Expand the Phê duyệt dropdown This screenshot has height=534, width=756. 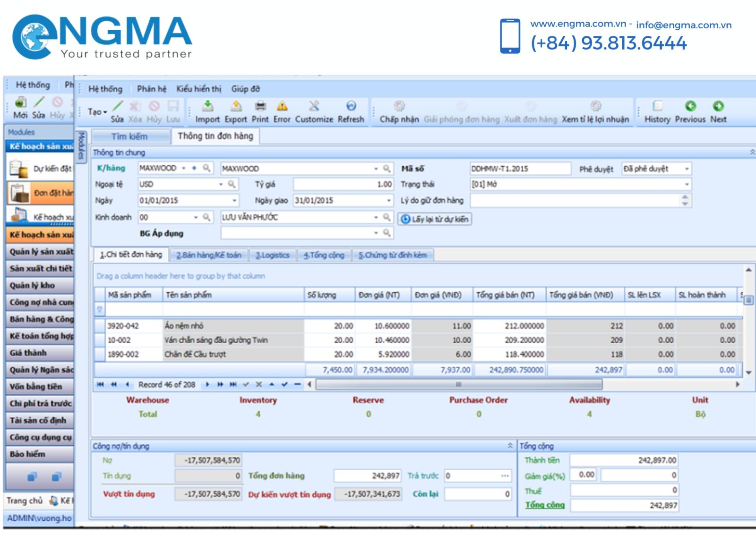point(687,169)
